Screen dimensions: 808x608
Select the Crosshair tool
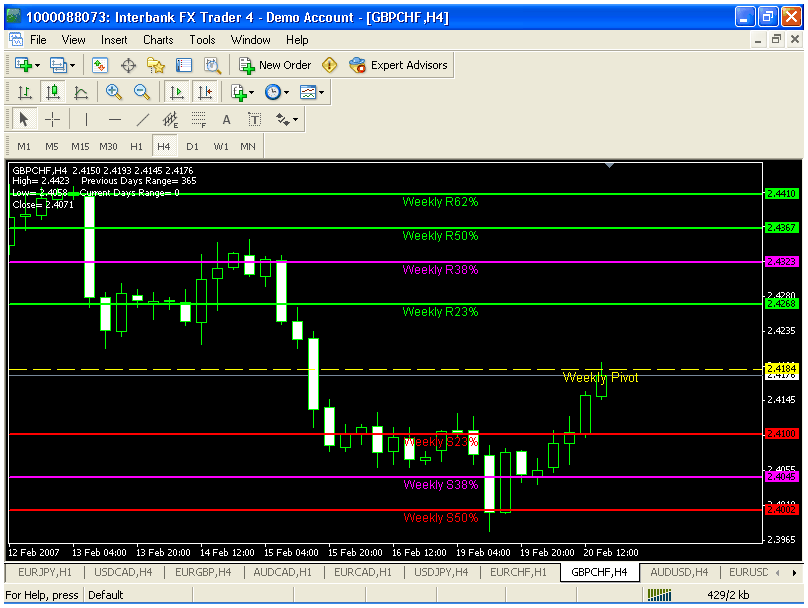53,119
